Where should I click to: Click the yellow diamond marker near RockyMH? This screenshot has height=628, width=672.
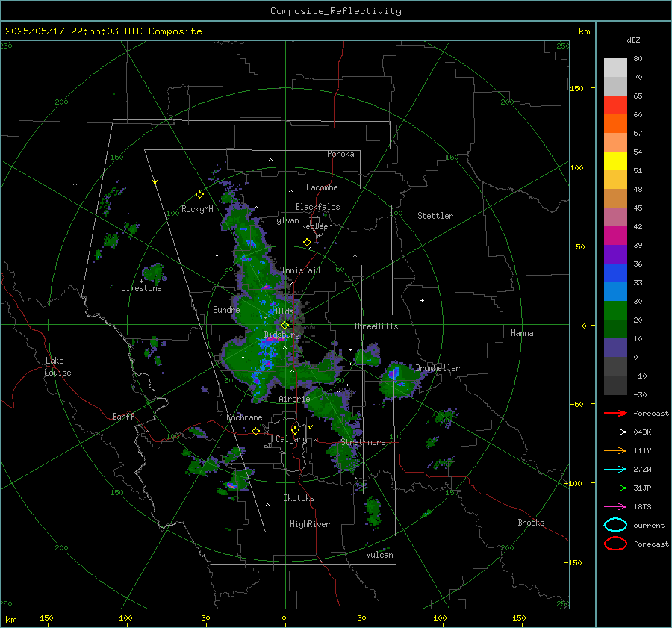pos(199,195)
